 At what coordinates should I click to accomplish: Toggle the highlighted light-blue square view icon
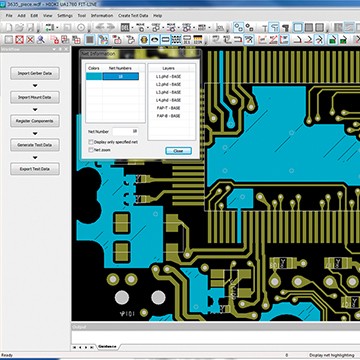(x=298, y=27)
